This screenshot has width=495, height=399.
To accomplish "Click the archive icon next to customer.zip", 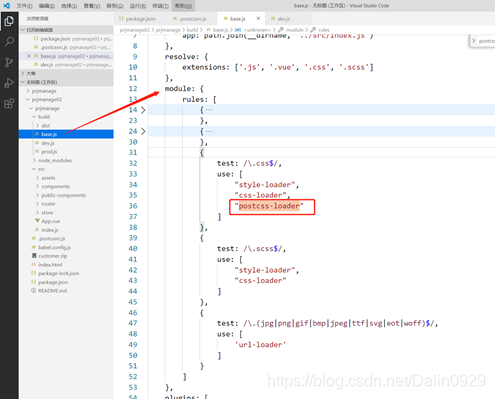I will [34, 256].
